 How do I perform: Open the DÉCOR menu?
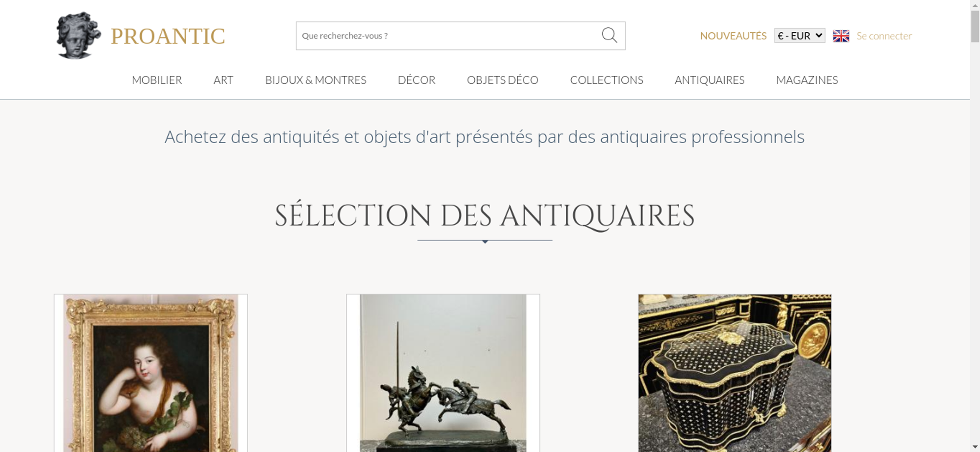pos(416,80)
